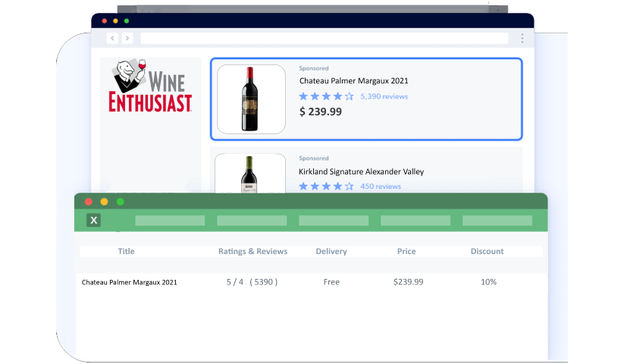The image size is (624, 364).
Task: Click the browser address bar
Action: tap(325, 38)
